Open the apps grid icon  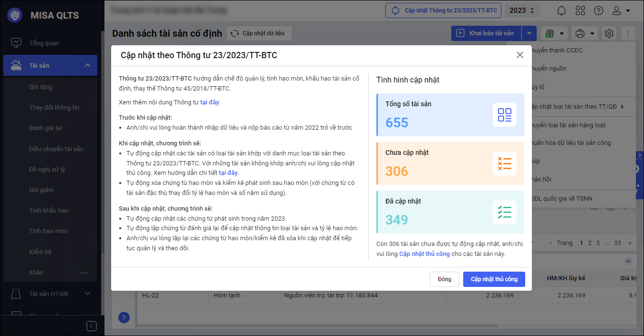tap(581, 10)
